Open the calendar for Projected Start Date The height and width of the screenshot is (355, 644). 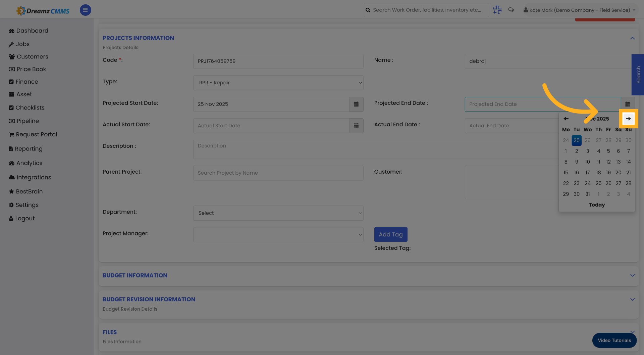coord(356,104)
